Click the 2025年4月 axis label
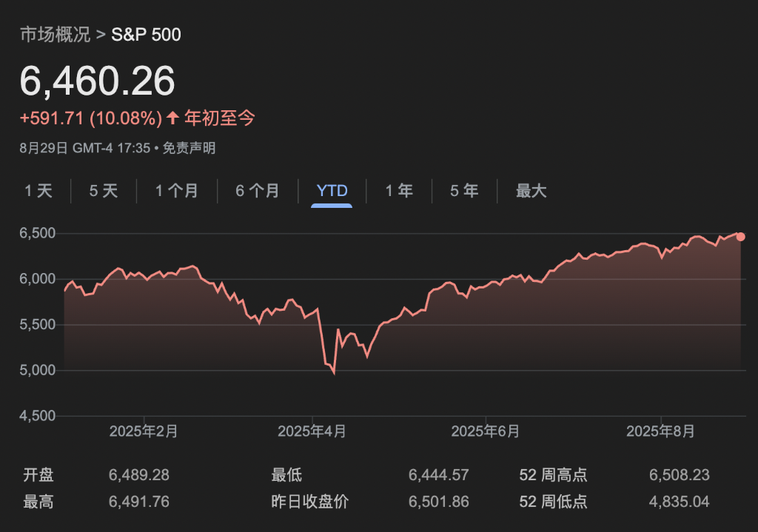Viewport: 758px width, 532px height. point(312,431)
